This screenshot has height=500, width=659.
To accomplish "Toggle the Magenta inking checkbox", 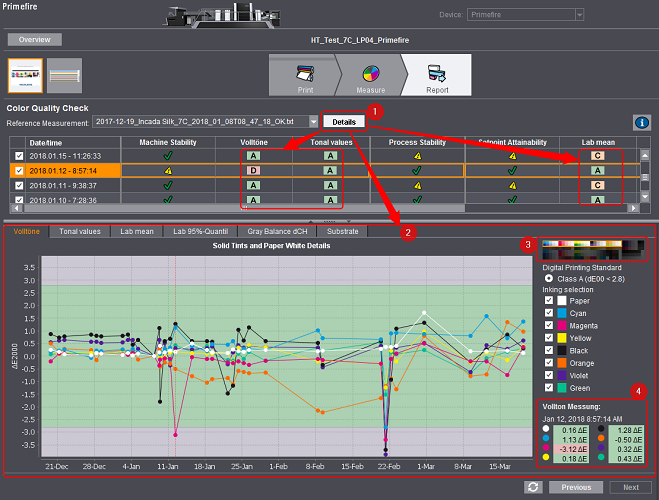I will click(x=548, y=325).
